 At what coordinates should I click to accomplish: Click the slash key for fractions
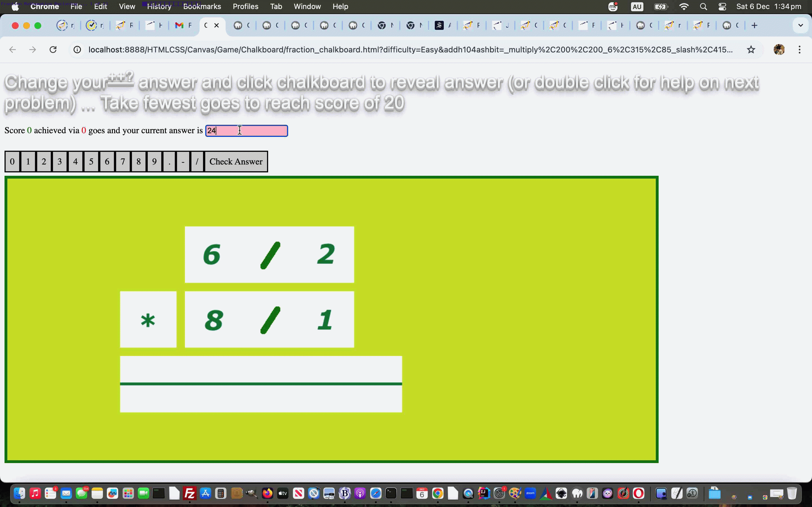(x=197, y=161)
